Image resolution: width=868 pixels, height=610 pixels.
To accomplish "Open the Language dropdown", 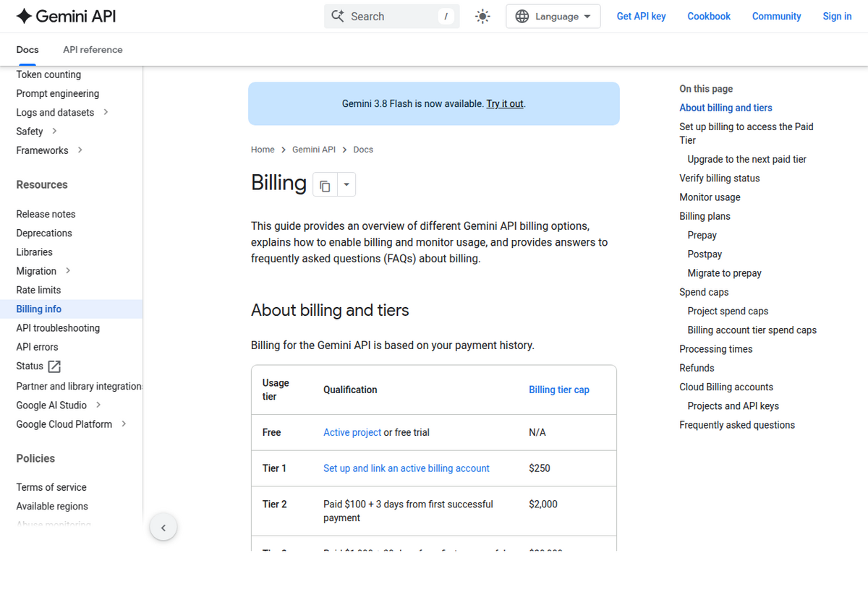I will pos(553,16).
